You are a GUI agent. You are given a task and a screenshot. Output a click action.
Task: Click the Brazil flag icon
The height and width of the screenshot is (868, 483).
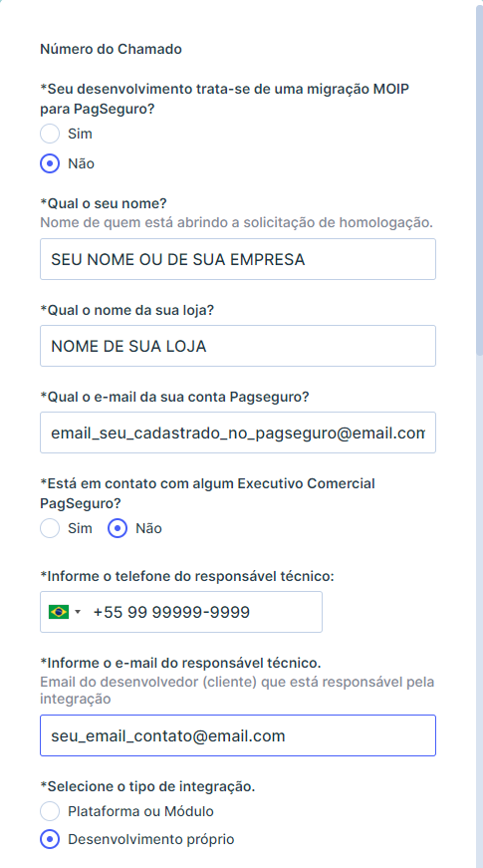tap(59, 612)
